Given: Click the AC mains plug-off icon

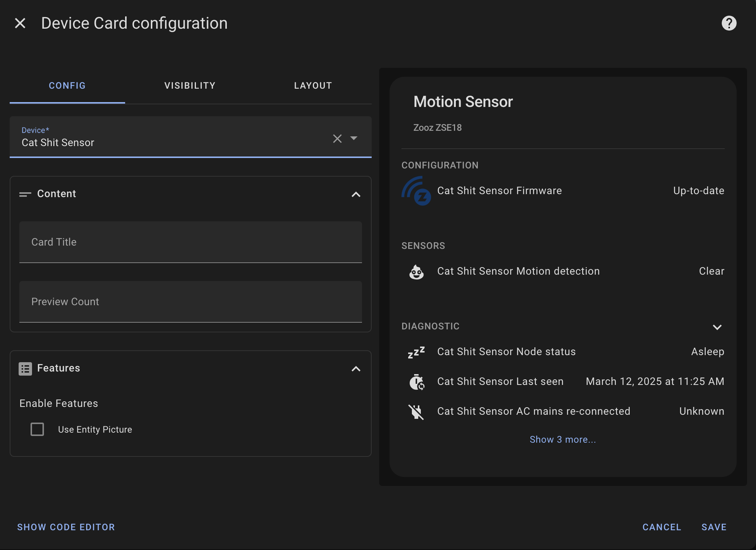Looking at the screenshot, I should [416, 412].
